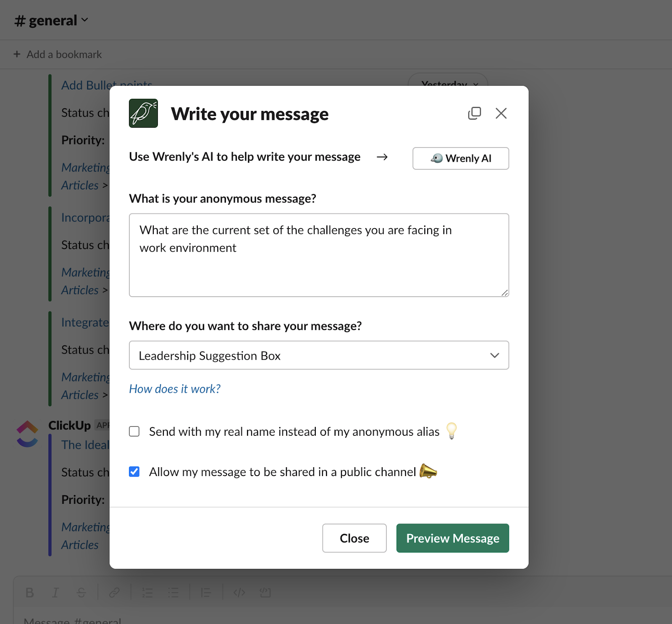Close the Write your message dialog with X
The height and width of the screenshot is (624, 672).
click(x=501, y=113)
